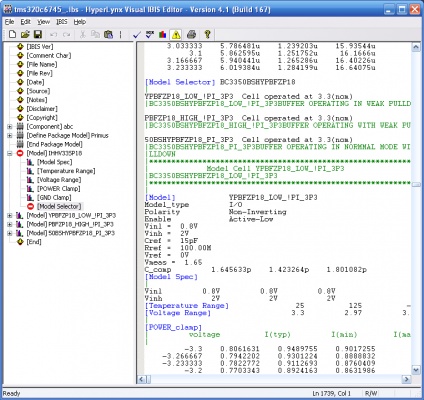Open a file with the folder icon
The width and height of the screenshot is (424, 400).
25,34
